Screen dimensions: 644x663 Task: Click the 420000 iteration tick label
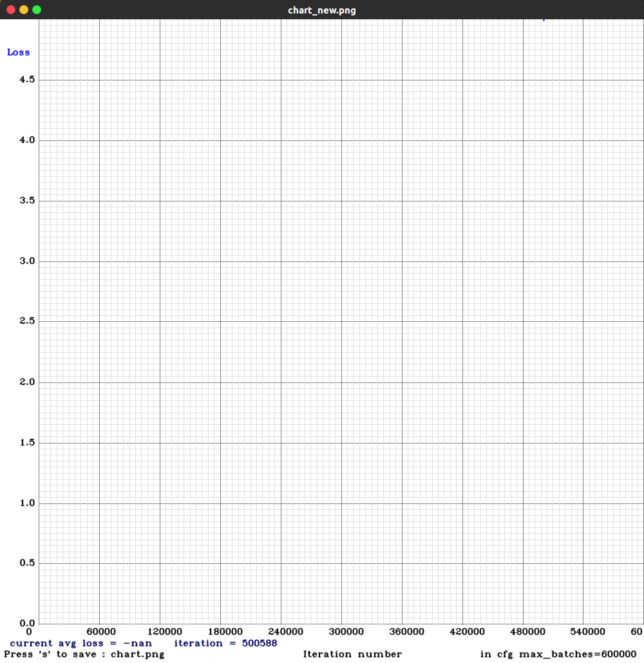[467, 631]
